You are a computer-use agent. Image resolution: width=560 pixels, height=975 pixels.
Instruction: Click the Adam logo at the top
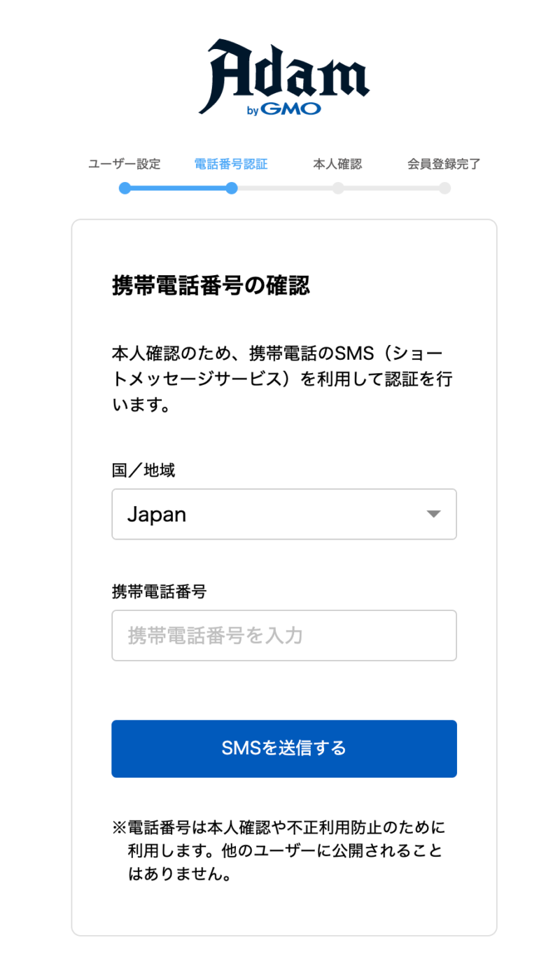[283, 70]
